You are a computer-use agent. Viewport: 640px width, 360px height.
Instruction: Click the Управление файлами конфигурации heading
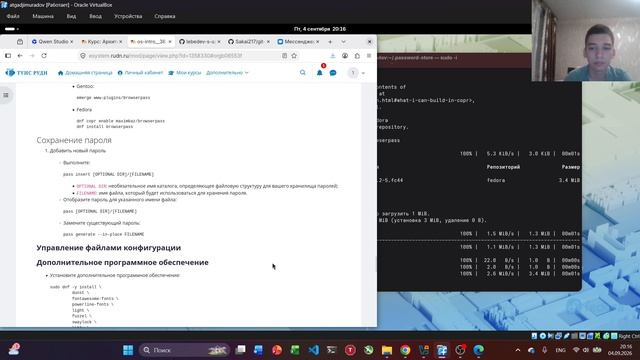[109, 248]
